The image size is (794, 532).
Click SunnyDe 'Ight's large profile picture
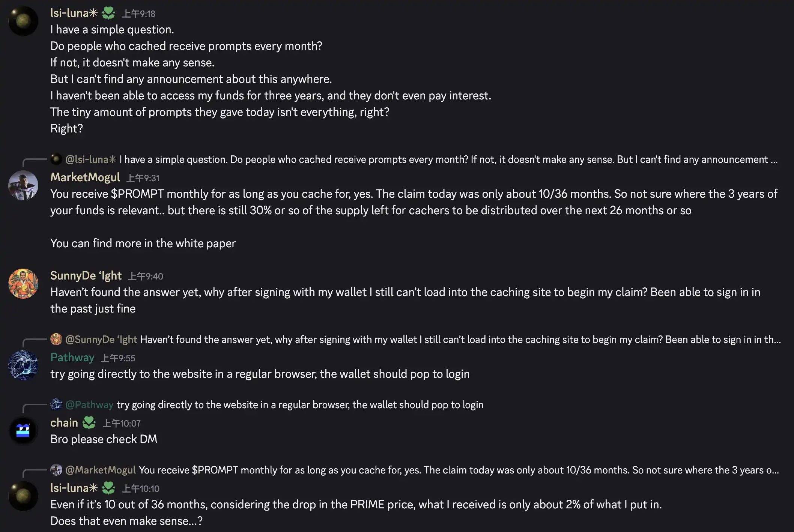pos(23,284)
